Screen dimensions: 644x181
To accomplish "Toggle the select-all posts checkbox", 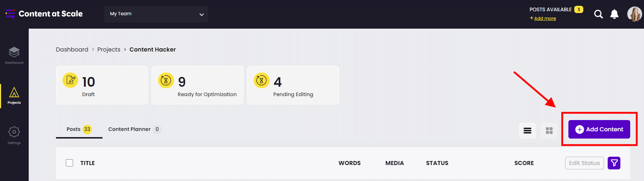I will tap(69, 163).
